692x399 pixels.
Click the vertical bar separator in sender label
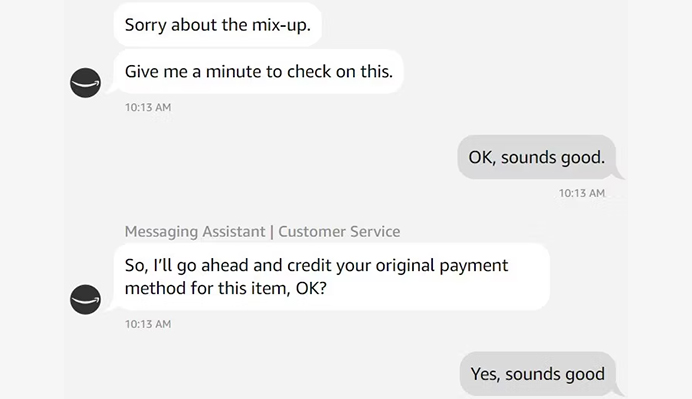272,231
